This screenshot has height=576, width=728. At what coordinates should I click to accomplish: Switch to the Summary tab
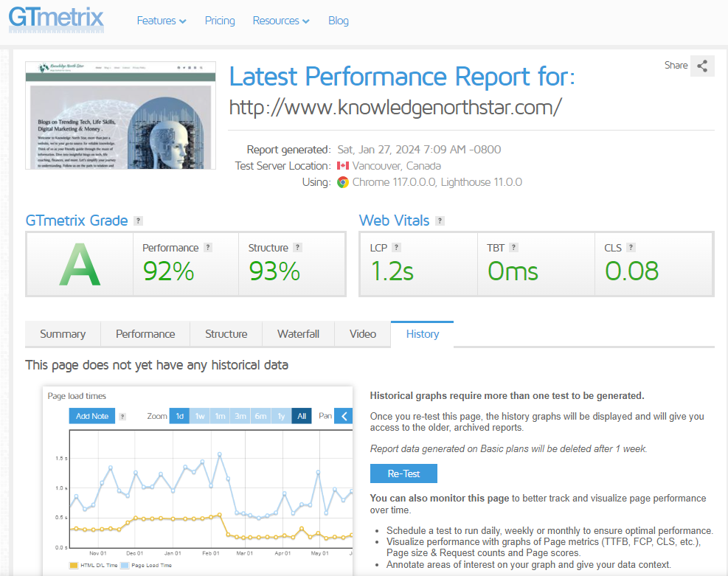tap(63, 334)
